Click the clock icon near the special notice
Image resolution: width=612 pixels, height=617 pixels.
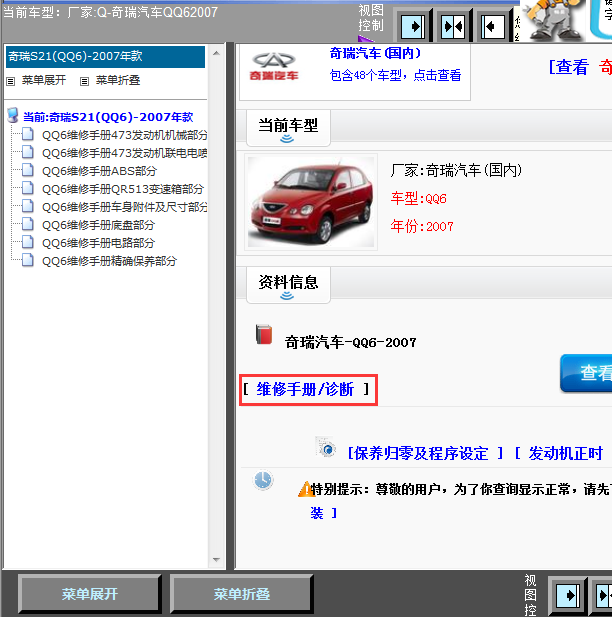[x=263, y=480]
